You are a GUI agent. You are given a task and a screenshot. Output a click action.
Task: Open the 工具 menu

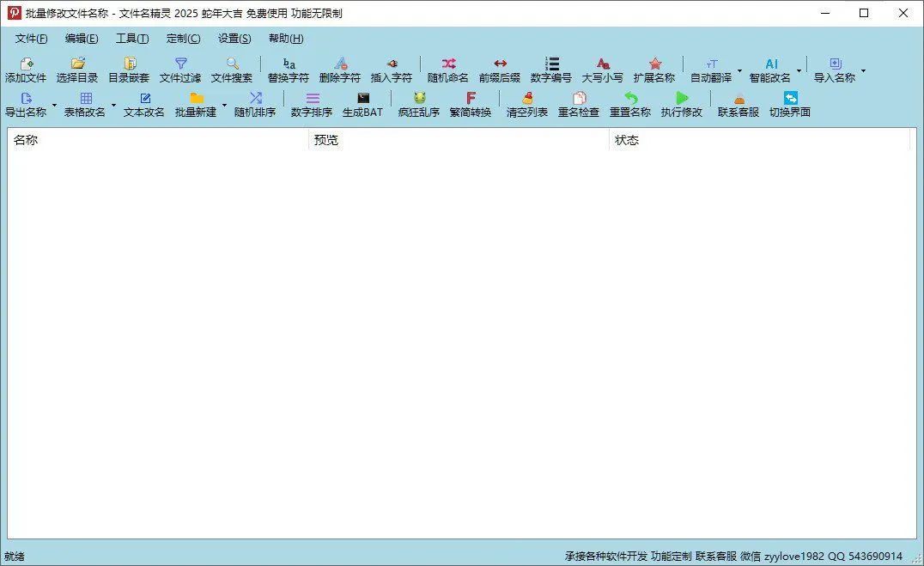[131, 38]
